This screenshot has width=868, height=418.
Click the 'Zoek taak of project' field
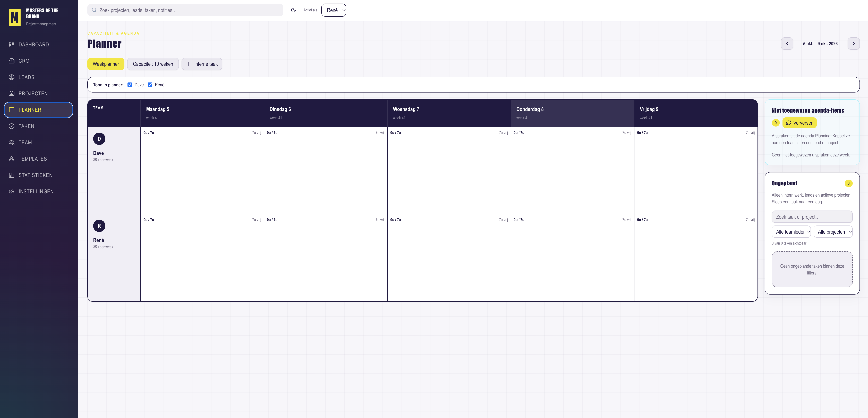click(x=812, y=217)
